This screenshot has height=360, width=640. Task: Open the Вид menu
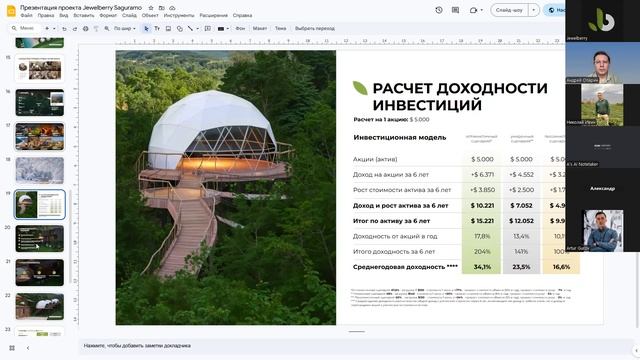[64, 16]
